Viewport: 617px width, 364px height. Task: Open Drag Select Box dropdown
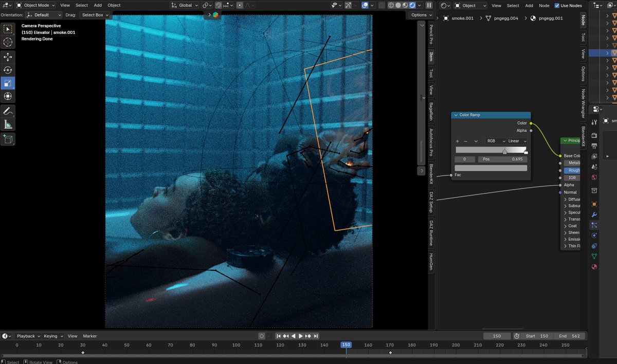pos(95,15)
